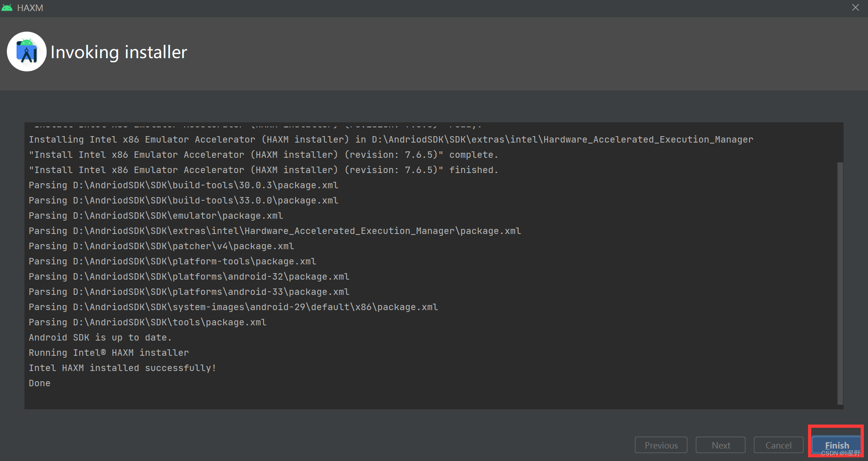
Task: Click the HAXM installer 'finished.' line
Action: [263, 170]
